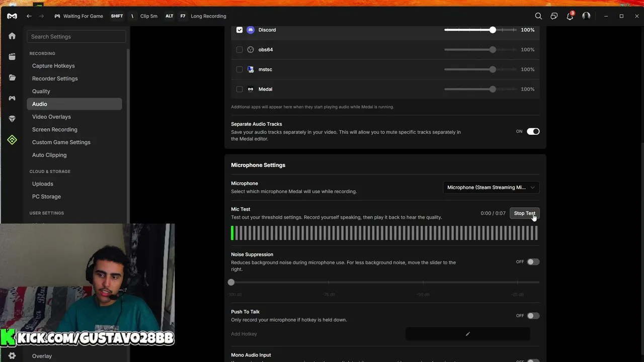644x362 pixels.
Task: Click the obs64 app icon in the audio list
Action: [x=251, y=50]
